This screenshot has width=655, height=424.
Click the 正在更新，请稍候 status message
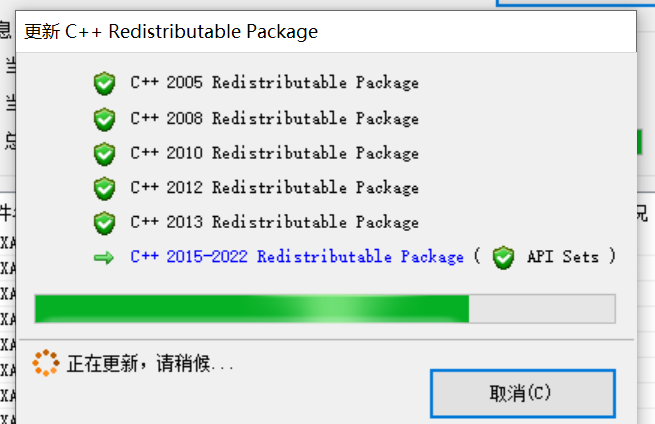point(150,363)
